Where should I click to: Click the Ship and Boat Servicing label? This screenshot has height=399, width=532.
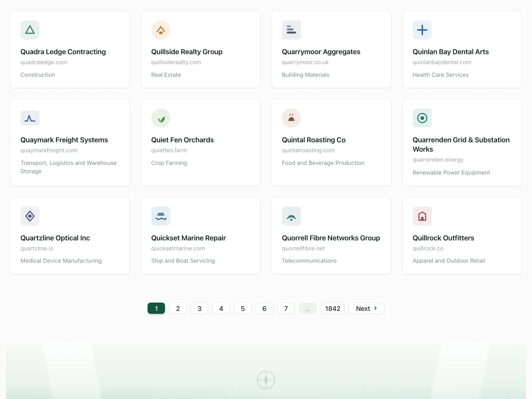[183, 261]
